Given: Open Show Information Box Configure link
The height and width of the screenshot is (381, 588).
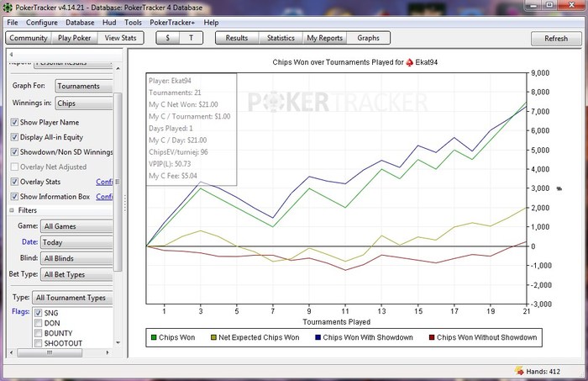Looking at the screenshot, I should [x=104, y=197].
